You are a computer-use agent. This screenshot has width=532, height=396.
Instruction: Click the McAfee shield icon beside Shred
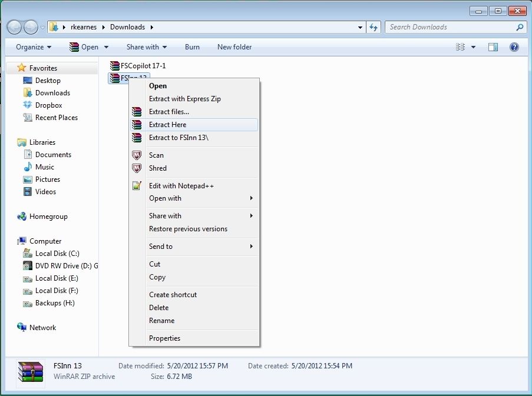tap(137, 168)
